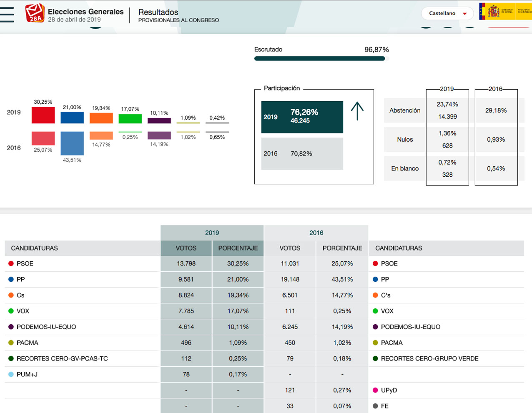
Task: Click the blue dot beside left PP
Action: pos(11,279)
